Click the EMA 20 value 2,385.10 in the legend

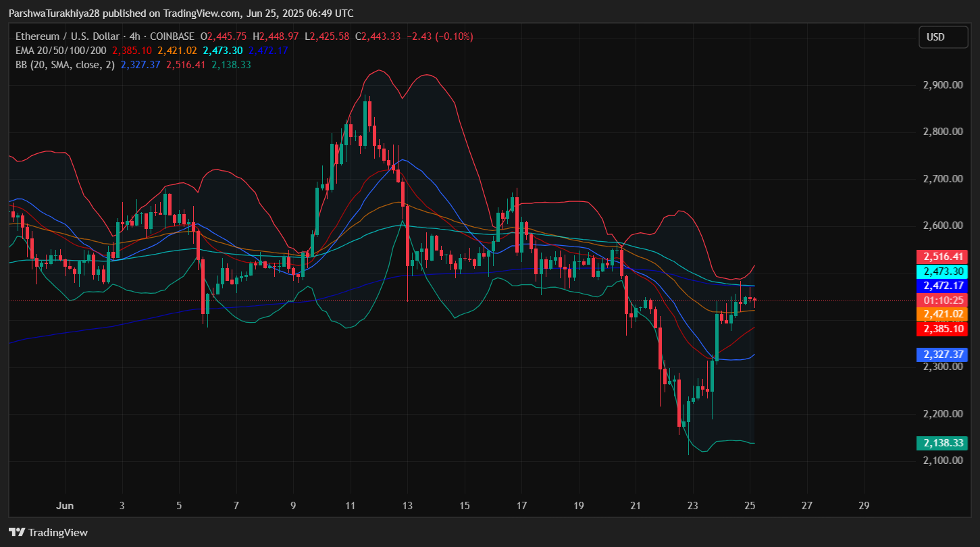pyautogui.click(x=132, y=51)
